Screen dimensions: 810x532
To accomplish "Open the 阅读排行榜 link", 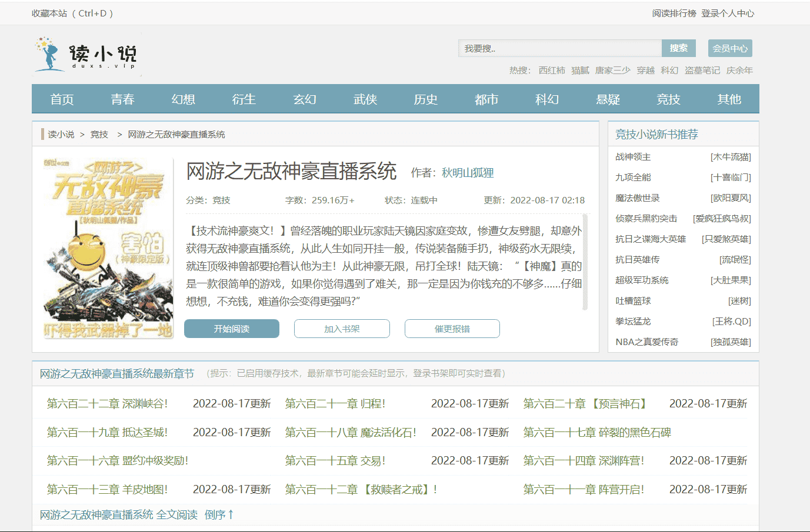I will (674, 14).
